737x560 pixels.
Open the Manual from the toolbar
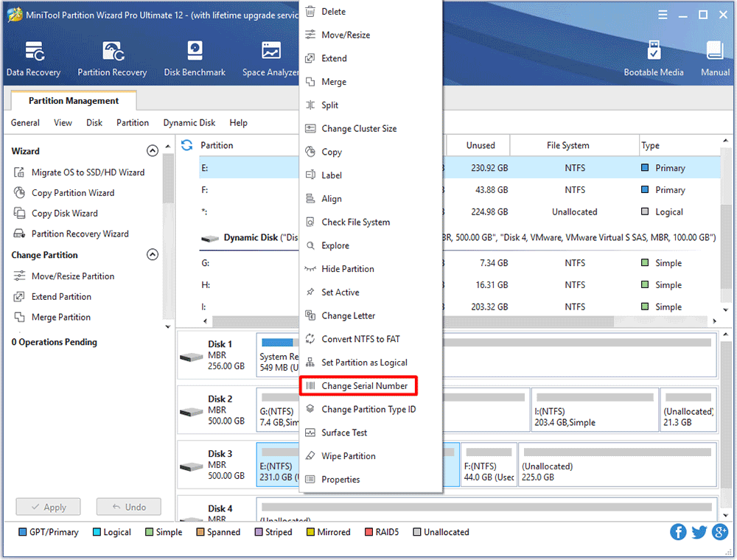(x=714, y=57)
